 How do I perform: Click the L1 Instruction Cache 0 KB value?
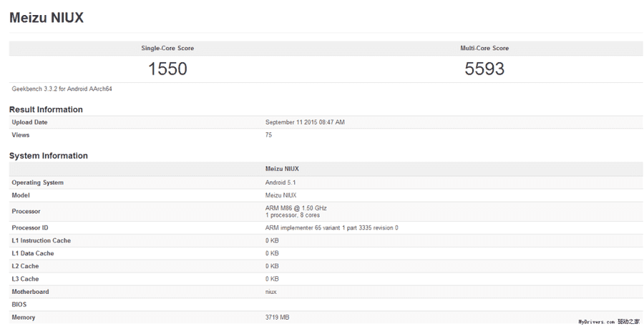tap(272, 240)
